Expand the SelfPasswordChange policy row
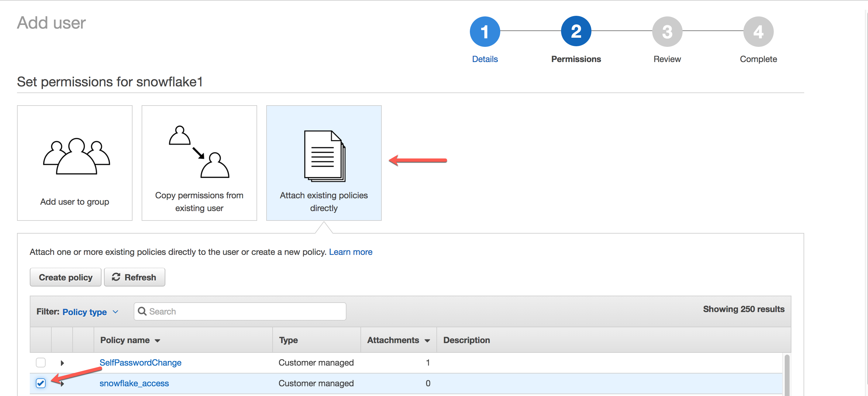 click(x=62, y=363)
